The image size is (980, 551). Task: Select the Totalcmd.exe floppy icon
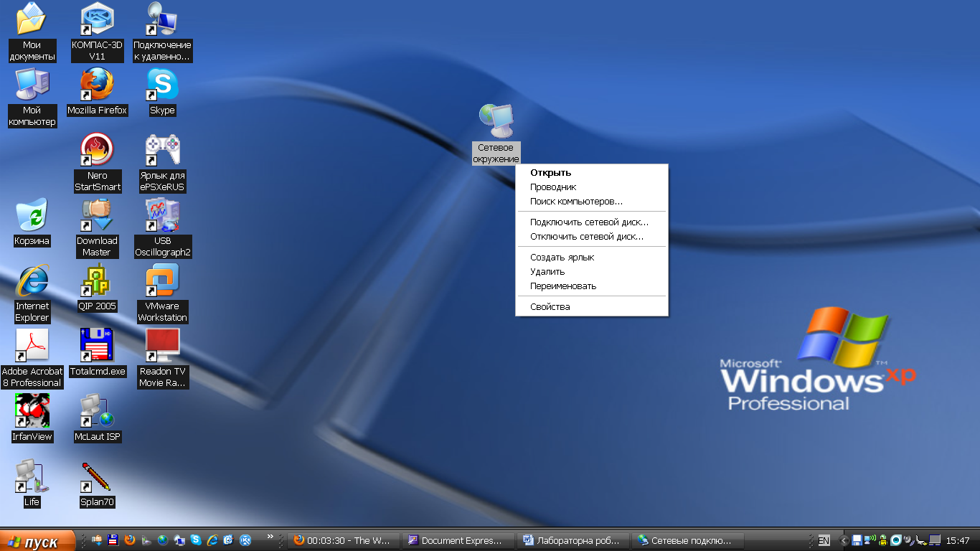click(97, 353)
